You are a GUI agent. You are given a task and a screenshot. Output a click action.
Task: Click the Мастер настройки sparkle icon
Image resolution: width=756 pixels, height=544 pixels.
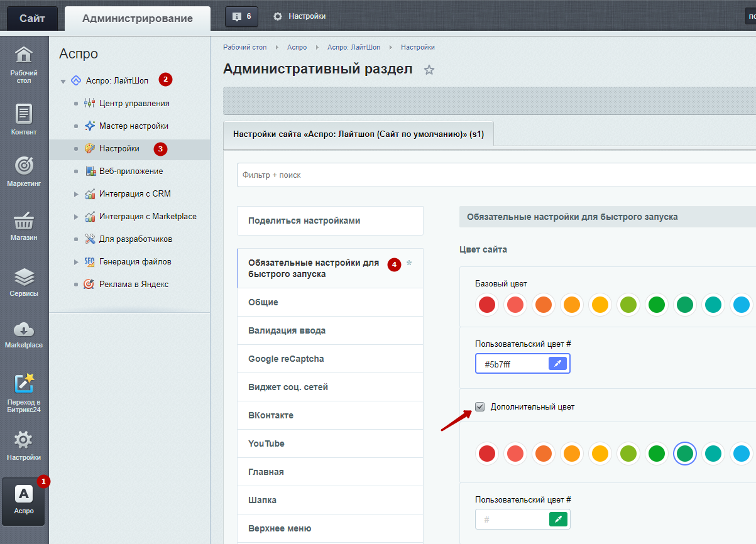[x=89, y=126]
